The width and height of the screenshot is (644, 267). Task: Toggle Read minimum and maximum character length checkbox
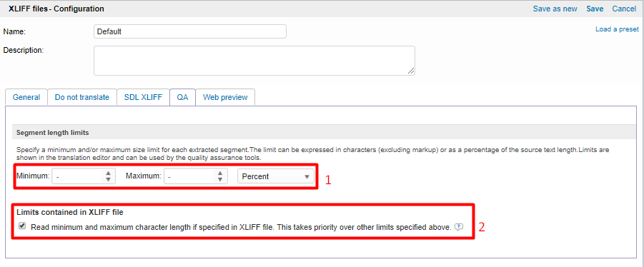[x=22, y=226]
